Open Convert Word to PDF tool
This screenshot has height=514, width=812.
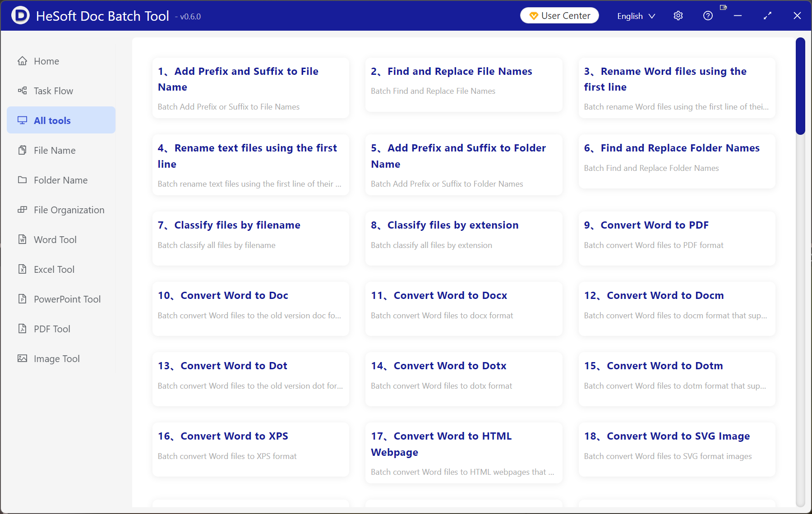(677, 239)
